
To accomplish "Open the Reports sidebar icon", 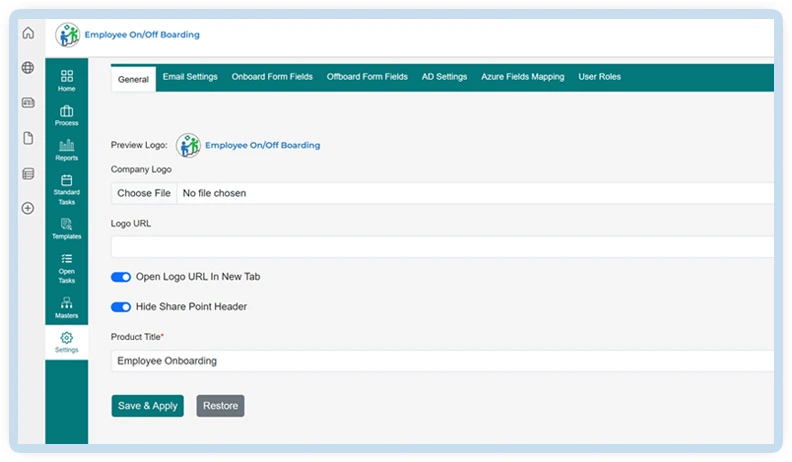I will coord(67,150).
